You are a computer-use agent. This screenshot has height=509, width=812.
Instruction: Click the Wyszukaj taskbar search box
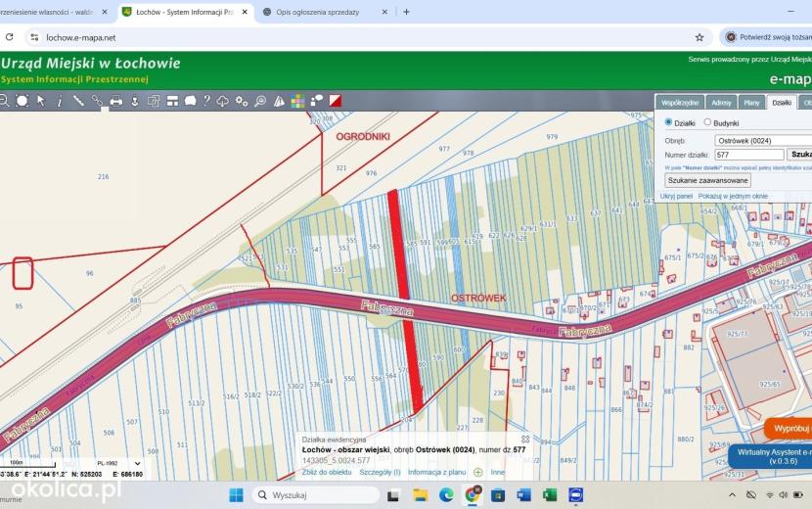(315, 495)
